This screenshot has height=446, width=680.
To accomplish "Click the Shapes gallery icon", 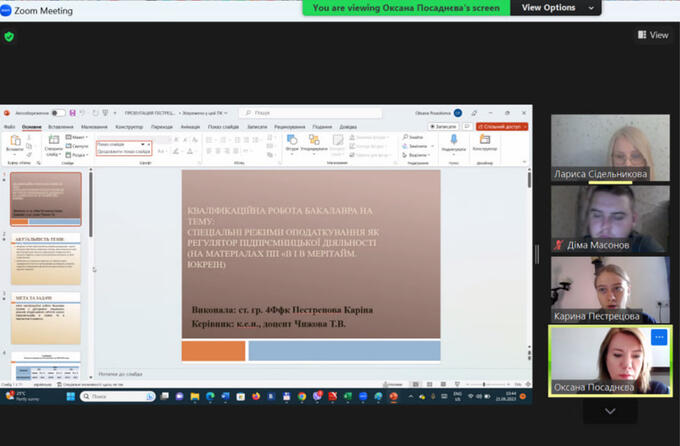I will tap(291, 143).
